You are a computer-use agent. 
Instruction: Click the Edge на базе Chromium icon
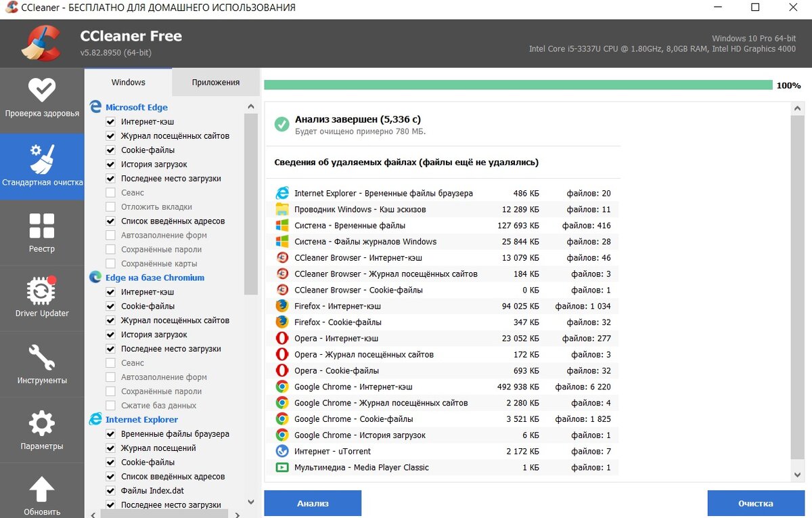(95, 278)
